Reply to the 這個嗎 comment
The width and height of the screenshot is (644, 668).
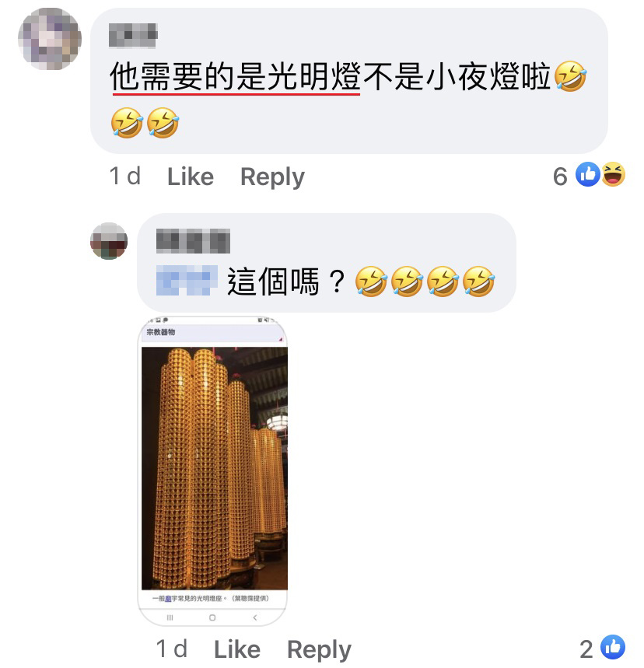(x=319, y=650)
